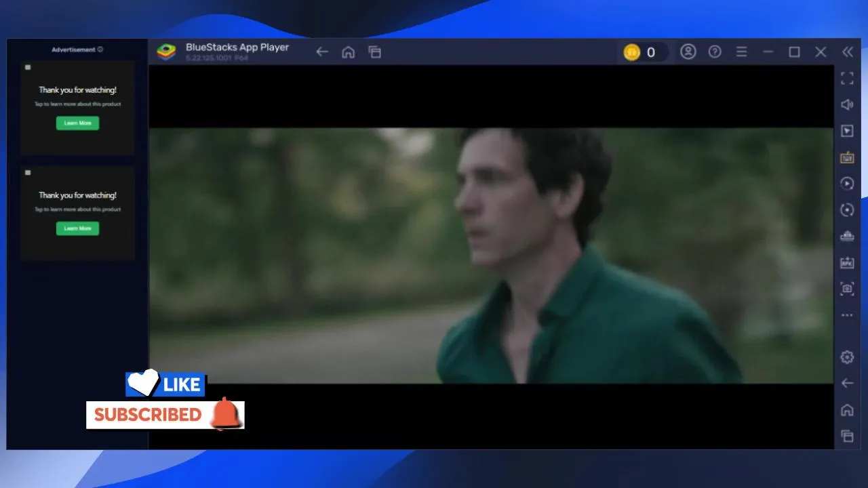This screenshot has height=488, width=868.
Task: Take a screenshot with camera icon
Action: [x=847, y=289]
